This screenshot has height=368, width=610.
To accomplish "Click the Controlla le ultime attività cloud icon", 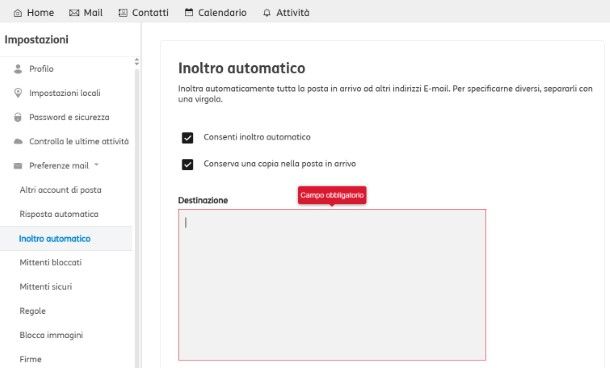I will 18,141.
